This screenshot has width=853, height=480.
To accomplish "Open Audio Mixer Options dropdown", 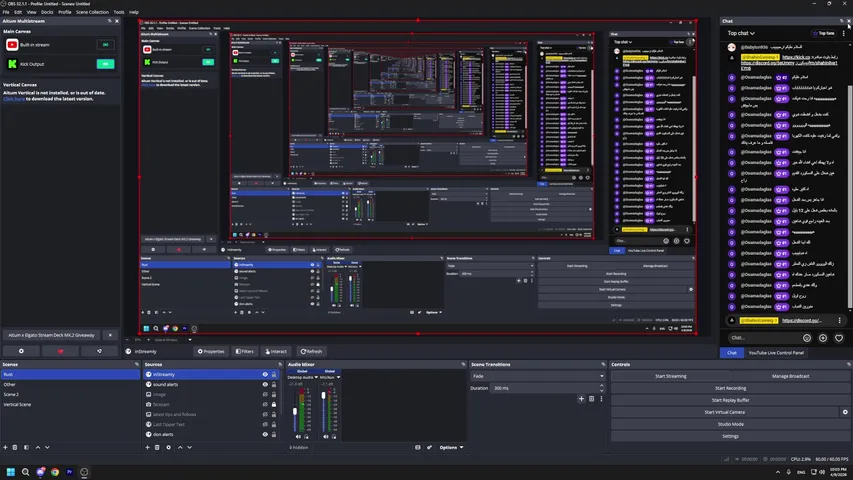I will coord(452,447).
